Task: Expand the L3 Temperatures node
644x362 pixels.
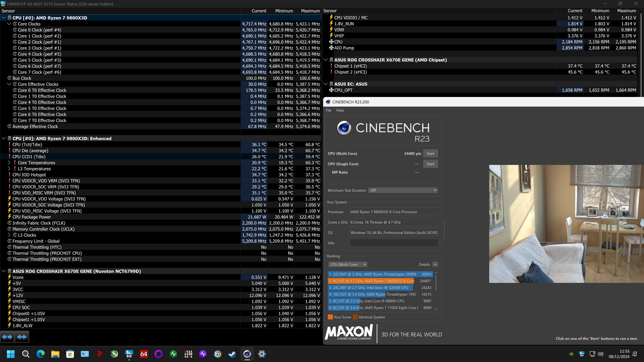Action: point(9,169)
